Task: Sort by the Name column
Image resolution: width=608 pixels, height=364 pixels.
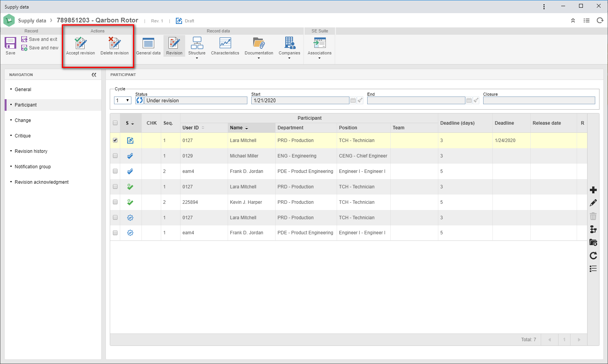Action: (251, 128)
